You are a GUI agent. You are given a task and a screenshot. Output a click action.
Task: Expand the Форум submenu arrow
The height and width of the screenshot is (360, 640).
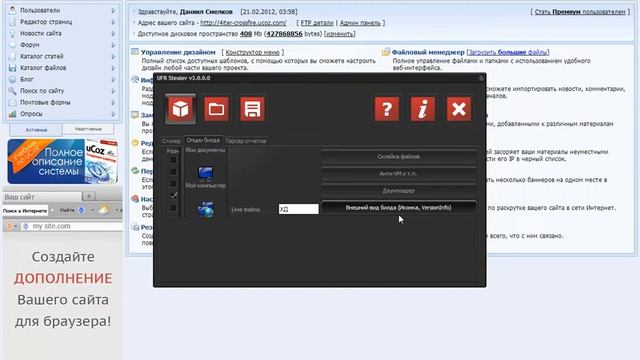(x=113, y=44)
